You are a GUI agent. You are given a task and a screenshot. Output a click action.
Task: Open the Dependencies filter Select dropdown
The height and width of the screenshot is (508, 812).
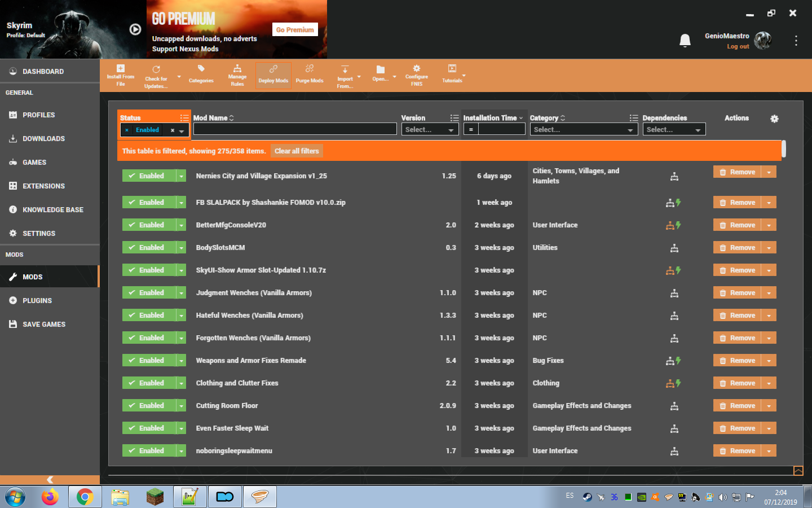pos(674,130)
